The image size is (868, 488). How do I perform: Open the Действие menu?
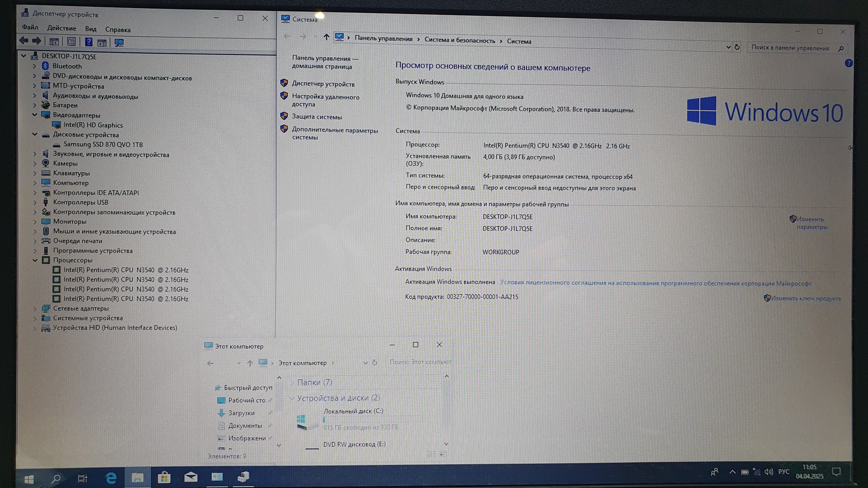[x=61, y=28]
